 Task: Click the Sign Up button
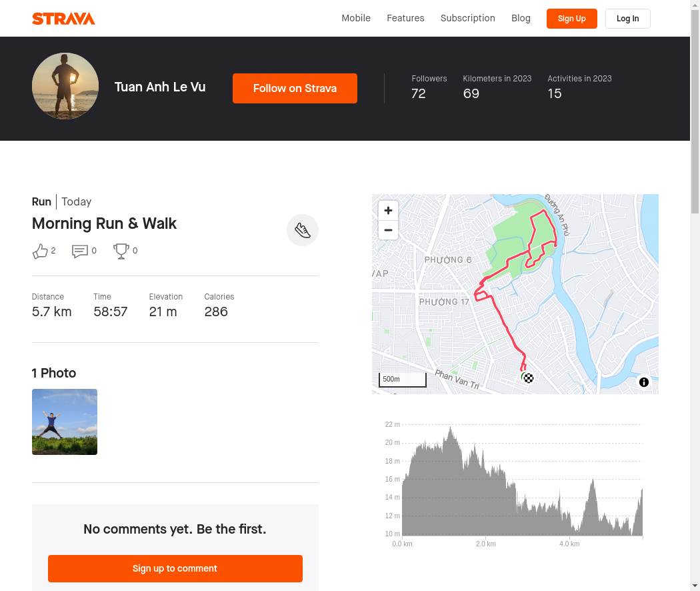coord(572,19)
